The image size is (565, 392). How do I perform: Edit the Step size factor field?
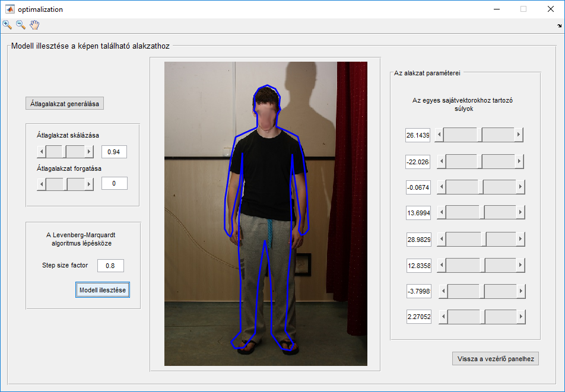tap(110, 266)
